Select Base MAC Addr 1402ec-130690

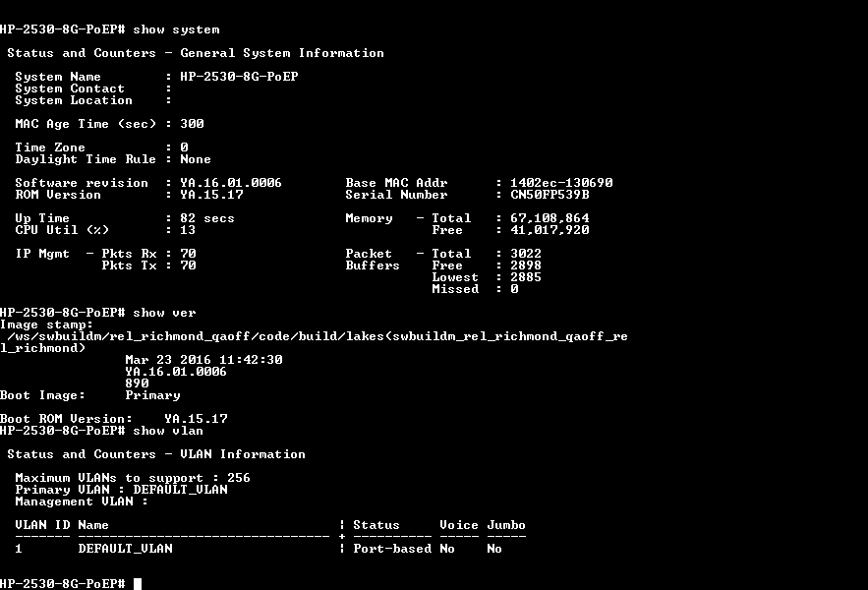click(561, 183)
